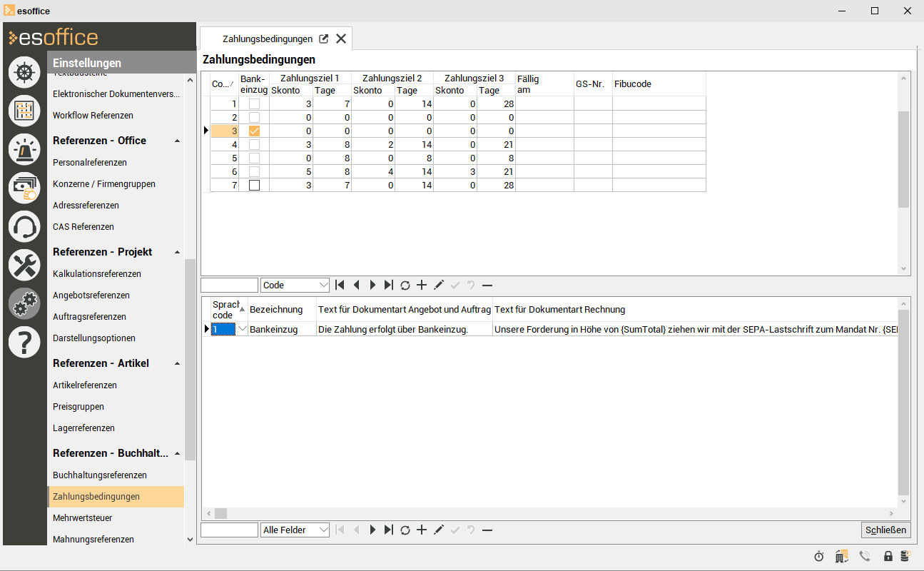Click the stopwatch icon in status bar
Image resolution: width=924 pixels, height=571 pixels.
(x=819, y=556)
